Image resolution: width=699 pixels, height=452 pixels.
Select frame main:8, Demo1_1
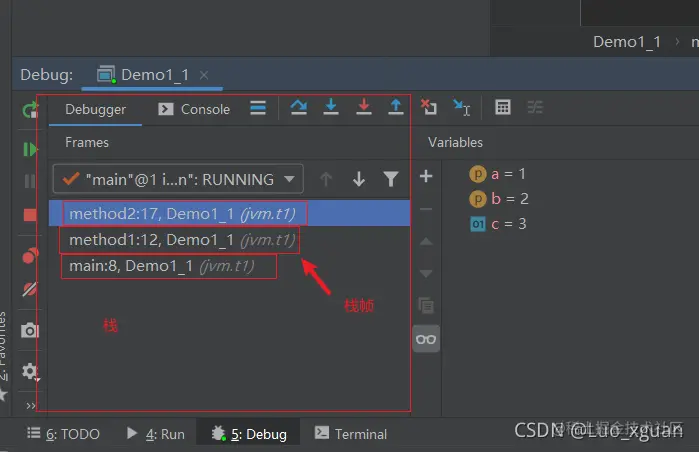click(229, 266)
